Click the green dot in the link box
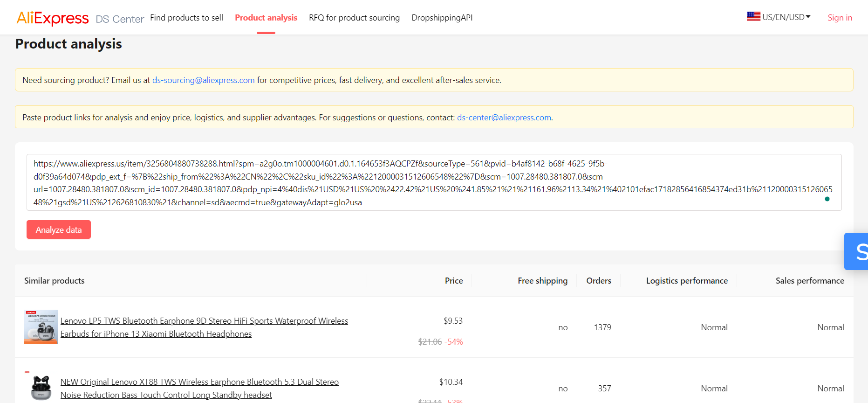The image size is (868, 403). tap(827, 199)
